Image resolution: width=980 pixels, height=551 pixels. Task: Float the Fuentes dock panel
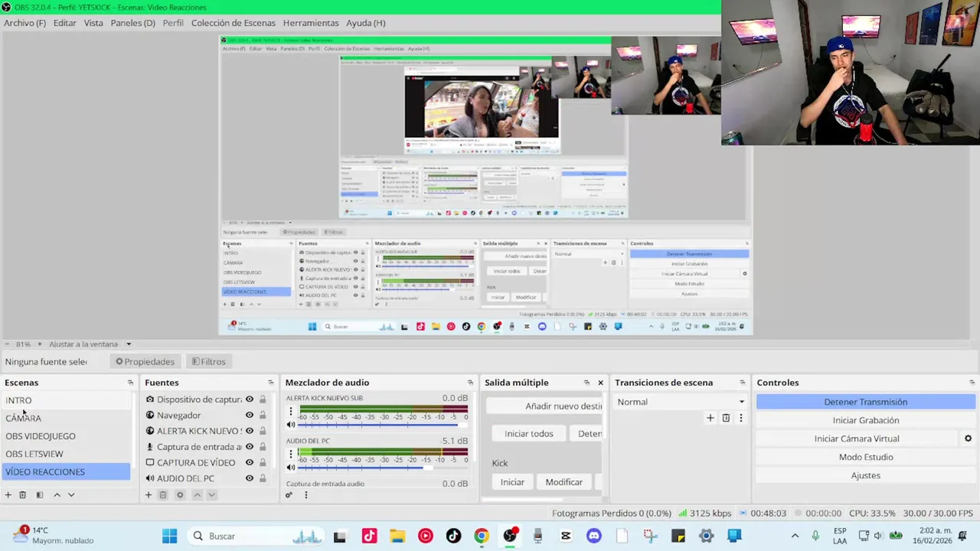point(270,383)
